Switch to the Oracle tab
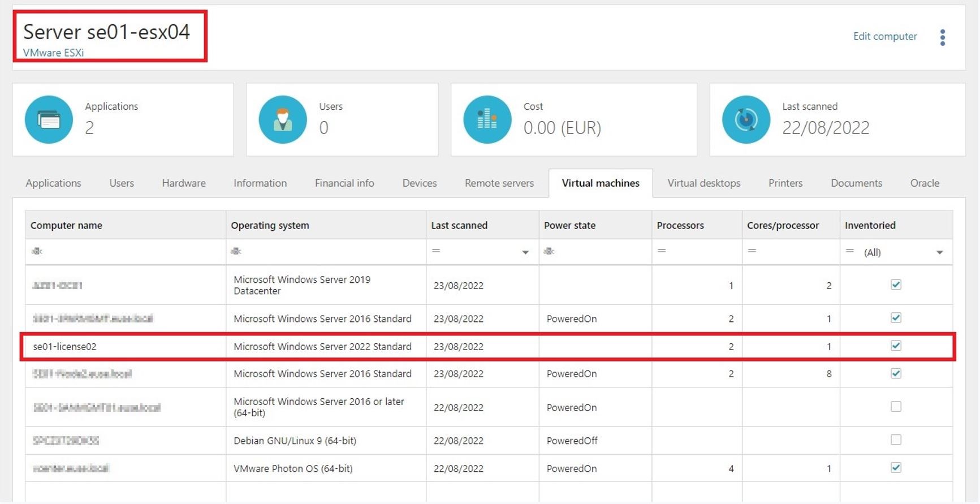The image size is (980, 504). coord(925,183)
